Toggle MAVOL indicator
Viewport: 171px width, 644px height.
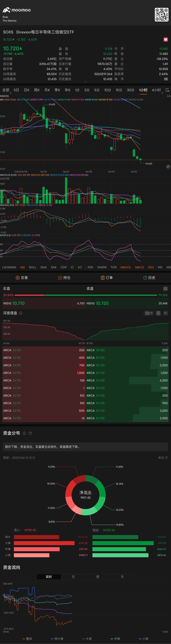click(126, 267)
